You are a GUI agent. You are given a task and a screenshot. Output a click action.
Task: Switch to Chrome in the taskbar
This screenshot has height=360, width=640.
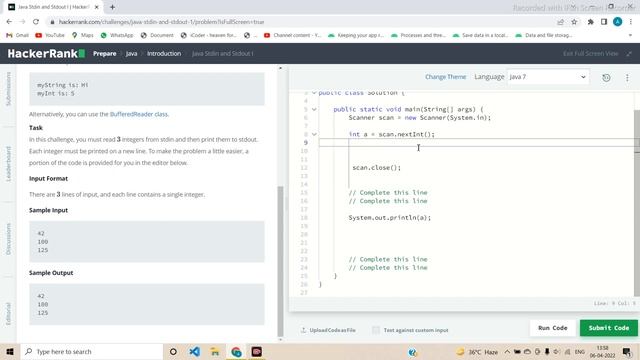coord(236,351)
